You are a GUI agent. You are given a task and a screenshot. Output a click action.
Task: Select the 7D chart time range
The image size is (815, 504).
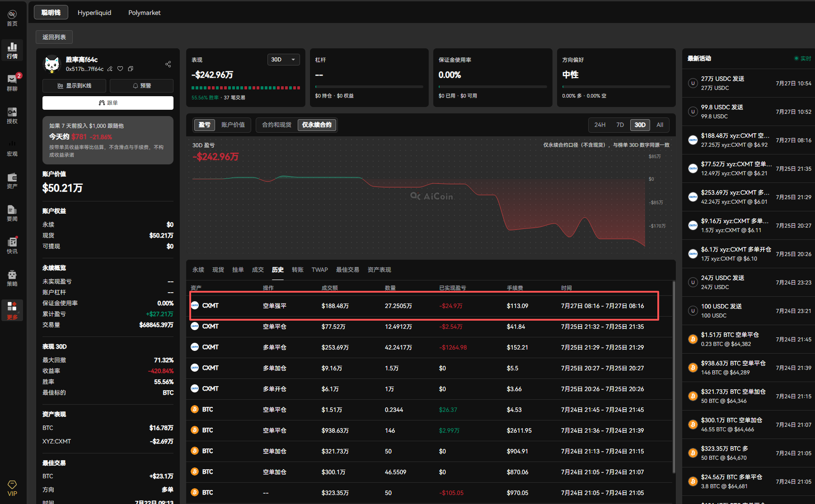[x=620, y=125]
